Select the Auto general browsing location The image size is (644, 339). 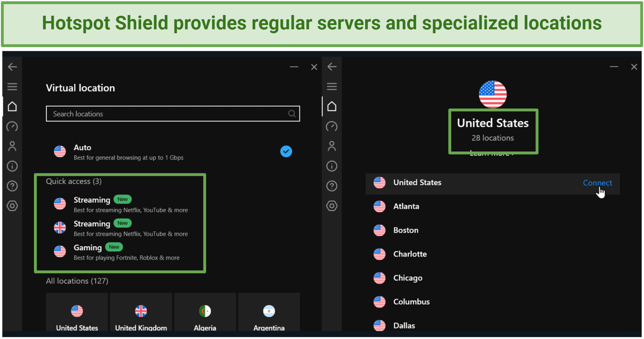coord(173,152)
